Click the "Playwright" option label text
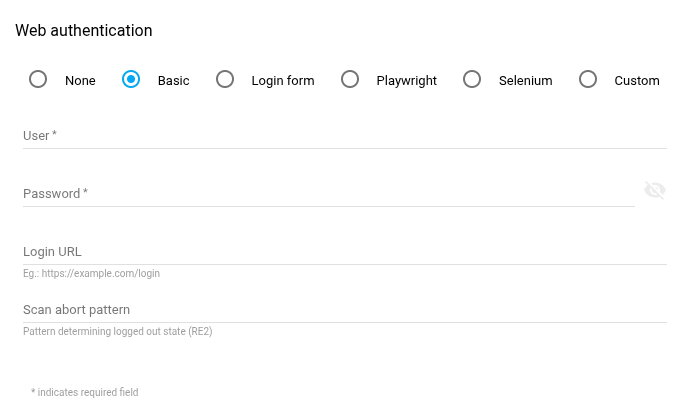Viewport: 685px width, 416px height. pyautogui.click(x=406, y=81)
